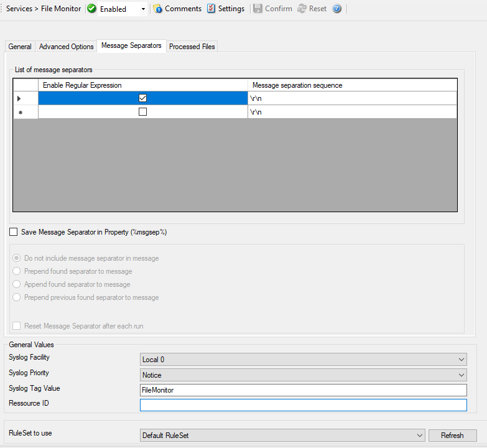Check Enable Regular Expression in second row
The image size is (487, 448).
[143, 112]
